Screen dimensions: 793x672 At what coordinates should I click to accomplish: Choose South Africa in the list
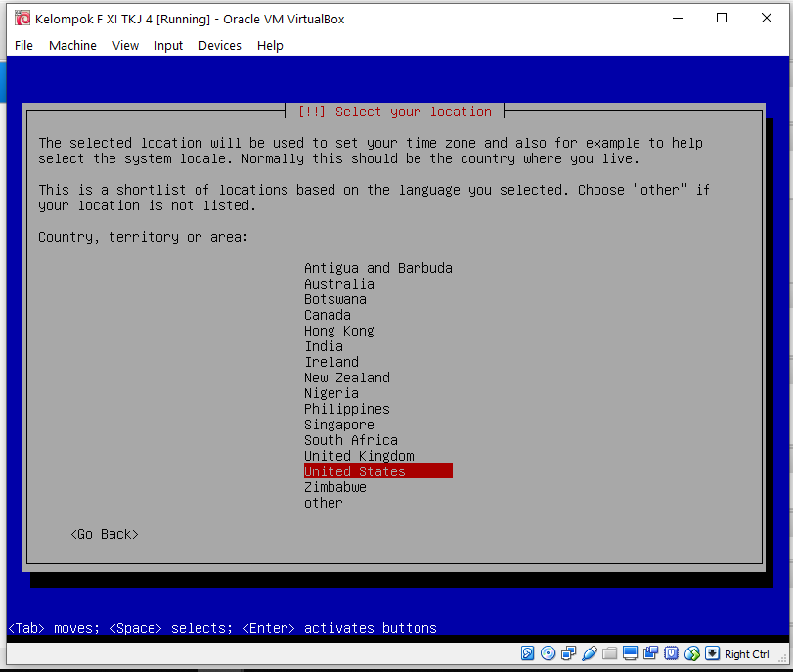point(350,440)
